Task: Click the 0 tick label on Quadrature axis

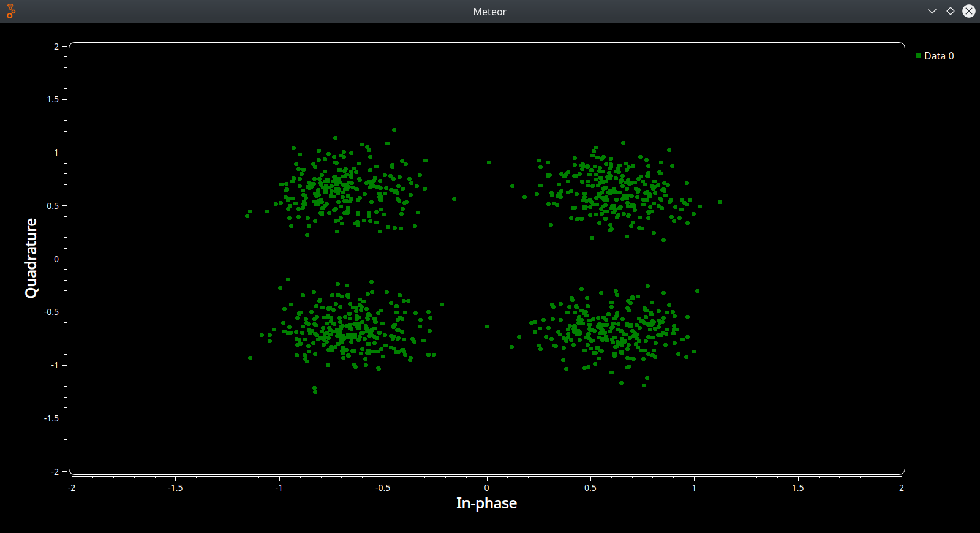Action: [56, 259]
